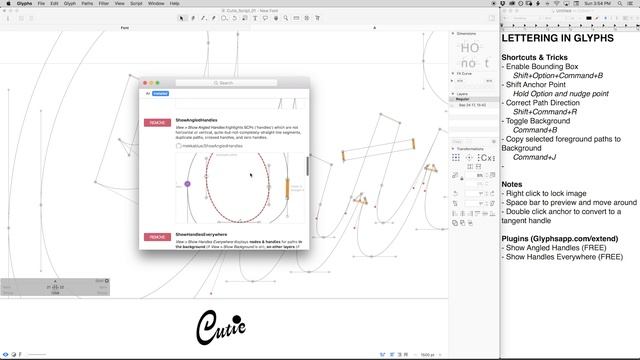Collapse the Transformations panel section
The width and height of the screenshot is (640, 360).
pos(453,149)
